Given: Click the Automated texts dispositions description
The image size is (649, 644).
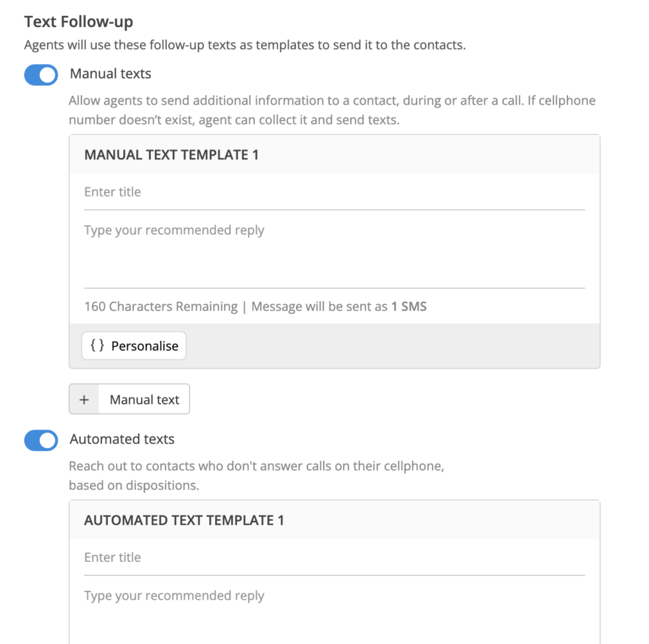Looking at the screenshot, I should pos(257,476).
